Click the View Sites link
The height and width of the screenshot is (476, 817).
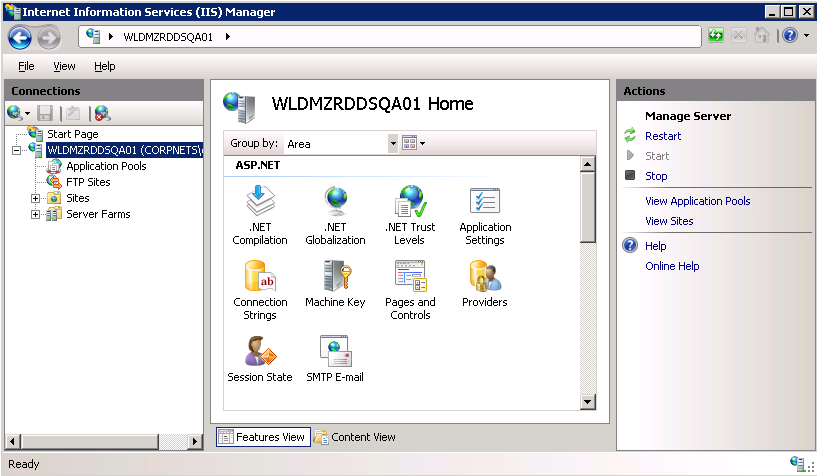(669, 221)
